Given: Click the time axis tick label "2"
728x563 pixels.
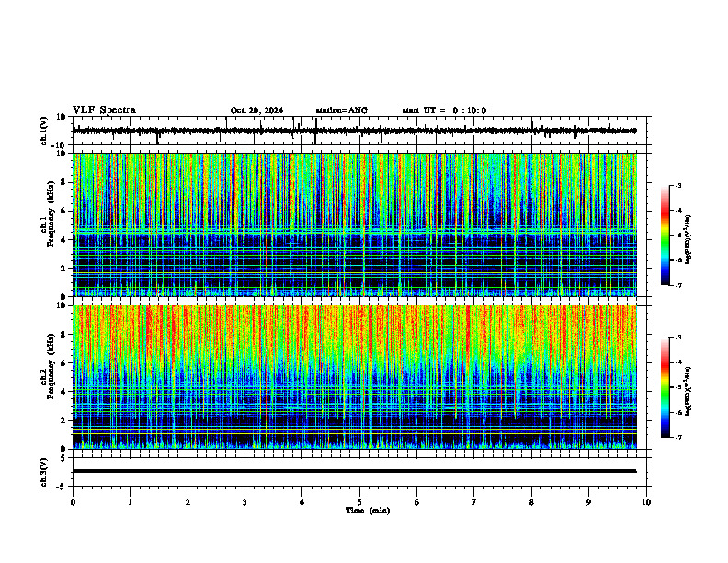Looking at the screenshot, I should click(x=188, y=502).
